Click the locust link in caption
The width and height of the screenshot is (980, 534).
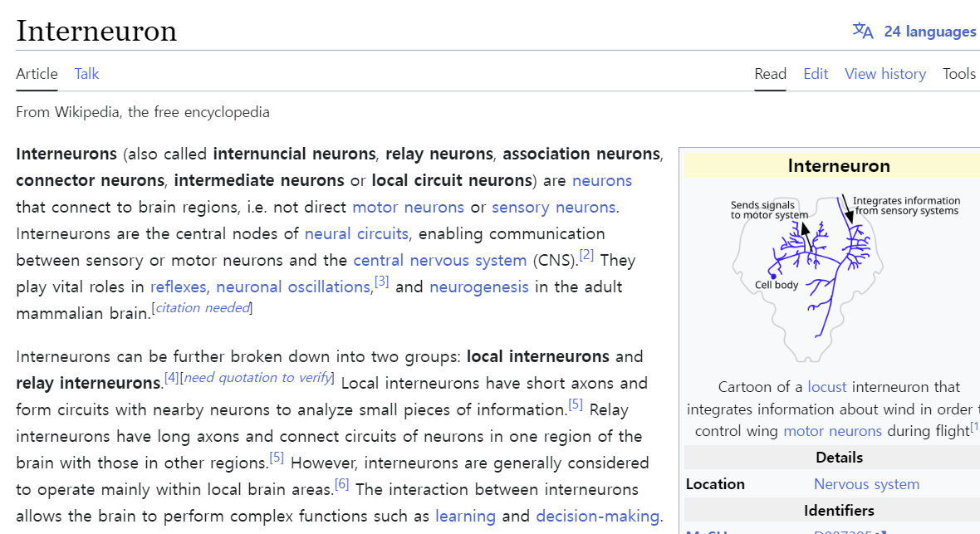826,387
